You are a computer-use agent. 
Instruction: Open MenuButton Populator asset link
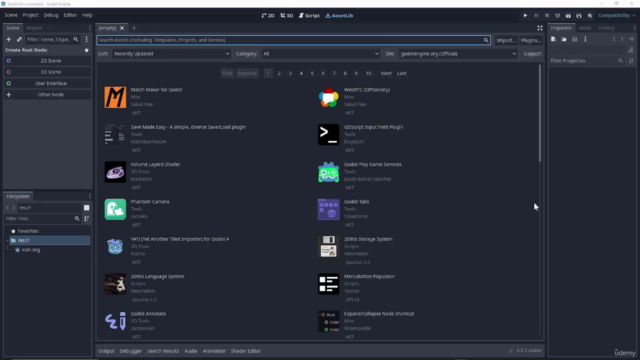[x=369, y=276]
